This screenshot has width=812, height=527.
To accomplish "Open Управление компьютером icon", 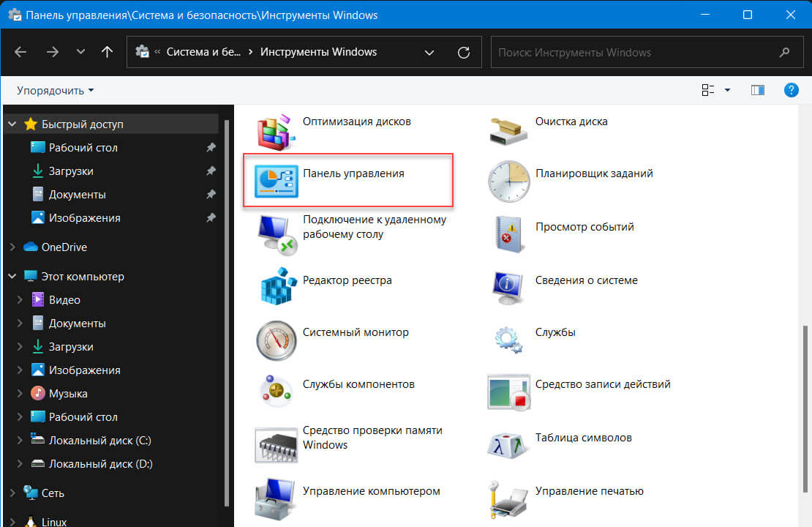I will [276, 498].
